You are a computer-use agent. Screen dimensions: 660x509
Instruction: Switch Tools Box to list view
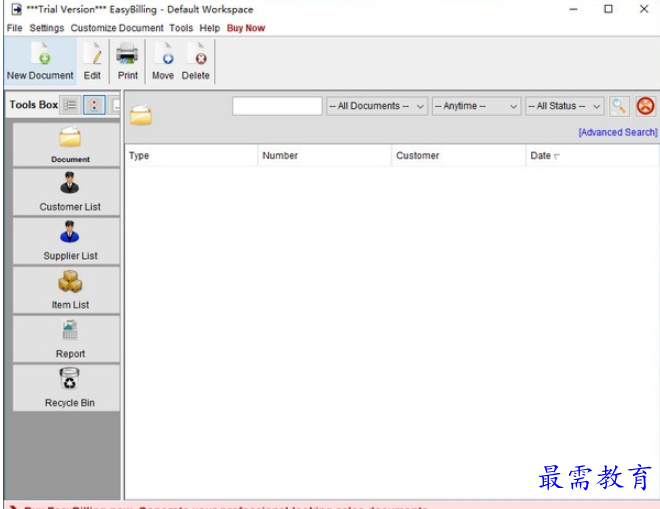tap(71, 105)
